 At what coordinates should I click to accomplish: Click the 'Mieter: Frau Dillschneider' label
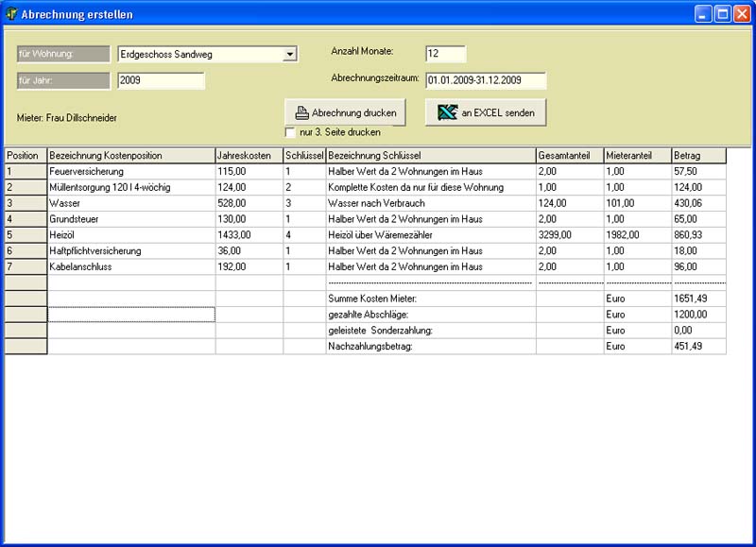(66, 118)
